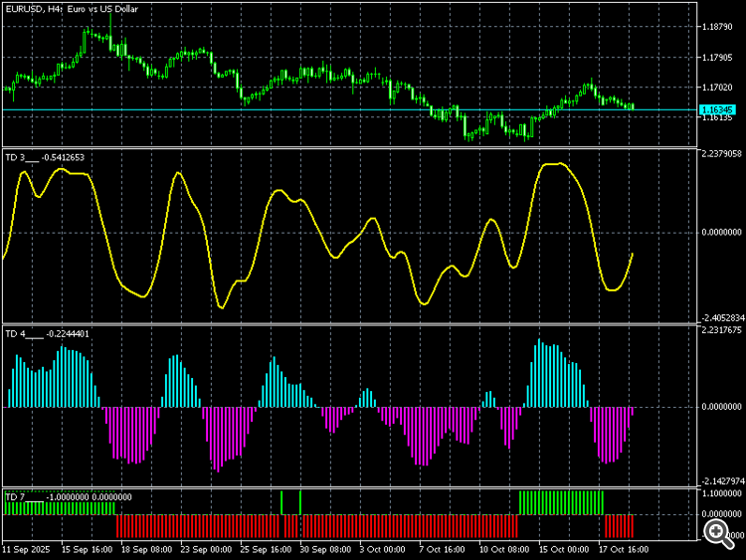Select the 23 Sep 00:00 time label
746x560 pixels.
[206, 549]
